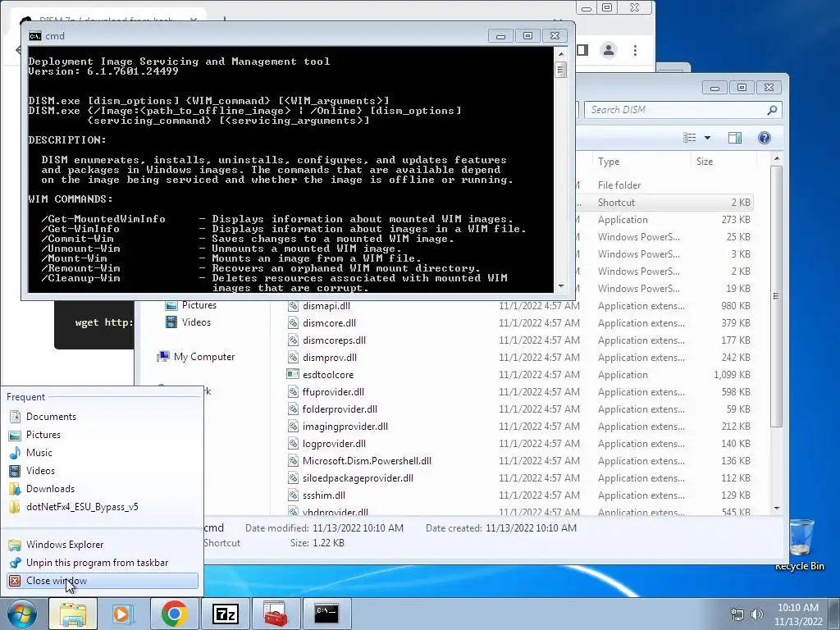This screenshot has width=840, height=630.
Task: Click the Type column header in Explorer
Action: coord(641,162)
